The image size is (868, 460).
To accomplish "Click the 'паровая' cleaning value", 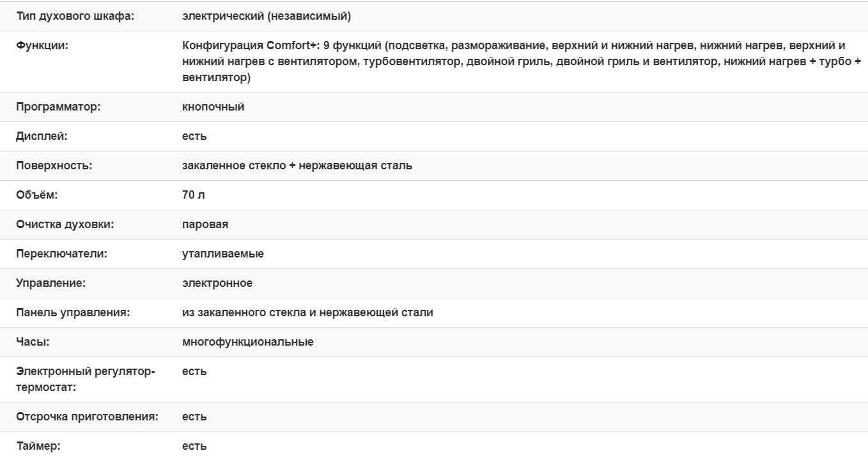I will point(205,225).
